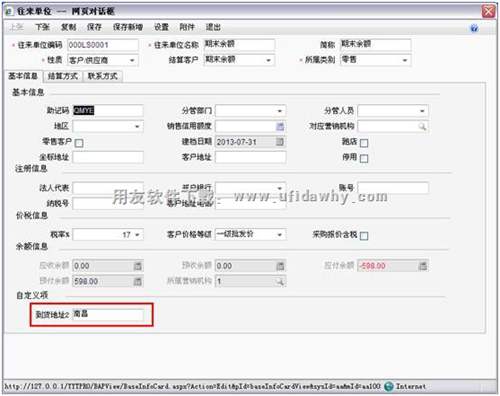Tick the checkbox above 停用

coord(364,143)
